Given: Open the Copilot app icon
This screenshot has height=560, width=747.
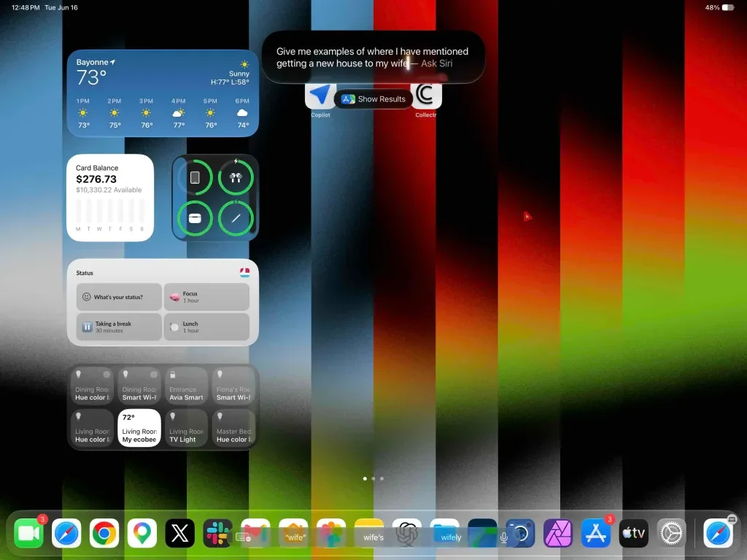Looking at the screenshot, I should 320,96.
